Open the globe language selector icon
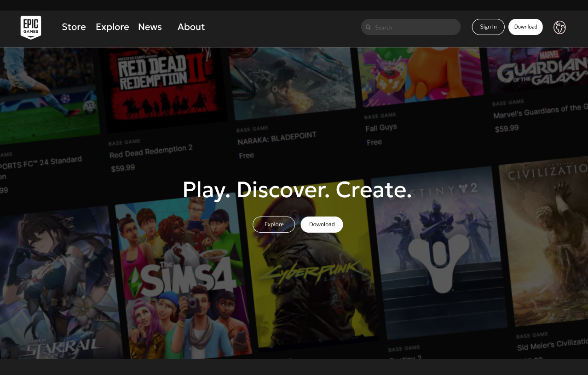 tap(559, 27)
